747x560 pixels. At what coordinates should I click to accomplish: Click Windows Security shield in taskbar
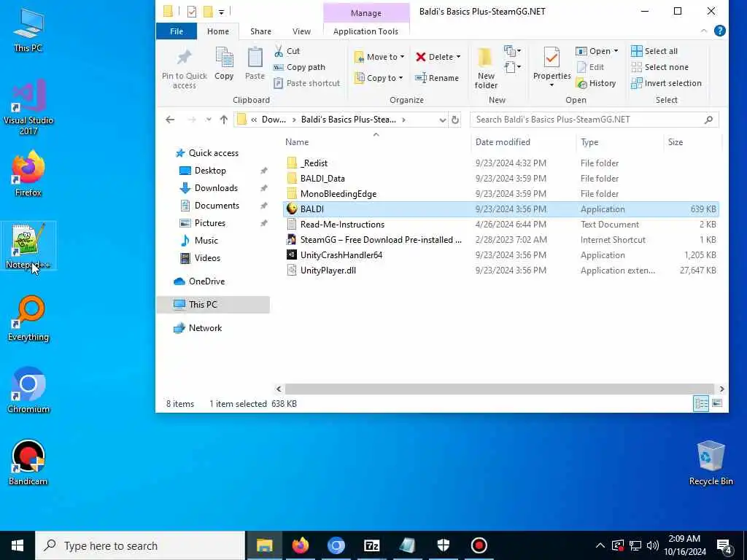click(x=443, y=545)
